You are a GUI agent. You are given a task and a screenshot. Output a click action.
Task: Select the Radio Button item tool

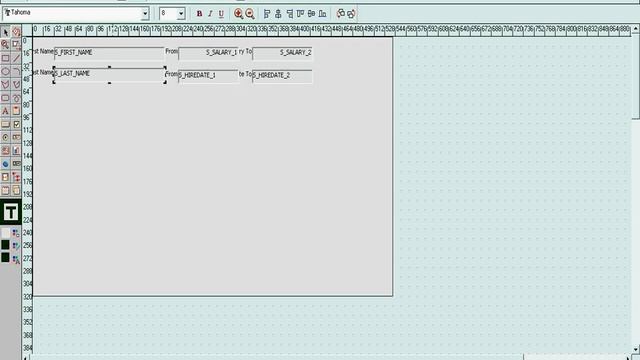point(5,138)
